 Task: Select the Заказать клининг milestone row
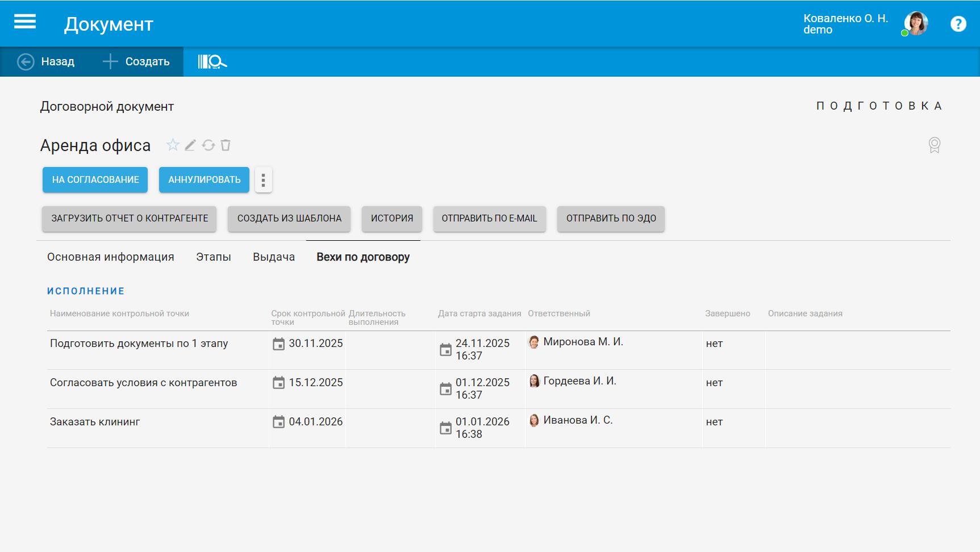tap(95, 422)
